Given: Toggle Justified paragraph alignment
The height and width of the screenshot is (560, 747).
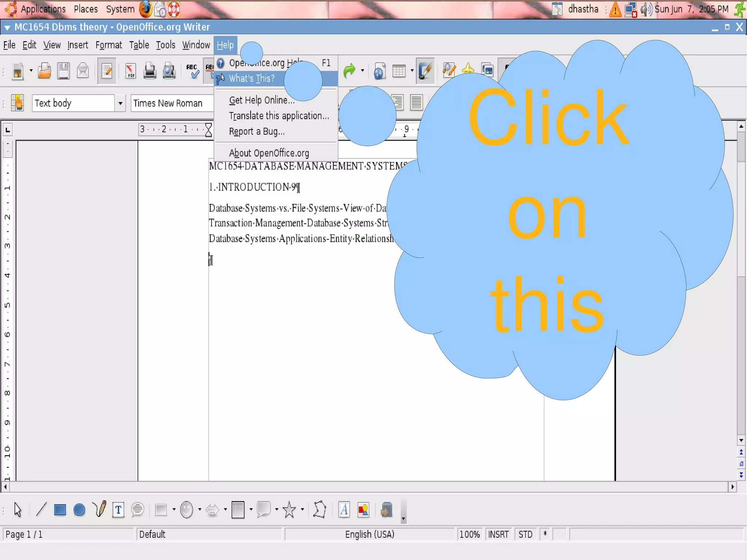Looking at the screenshot, I should point(416,103).
